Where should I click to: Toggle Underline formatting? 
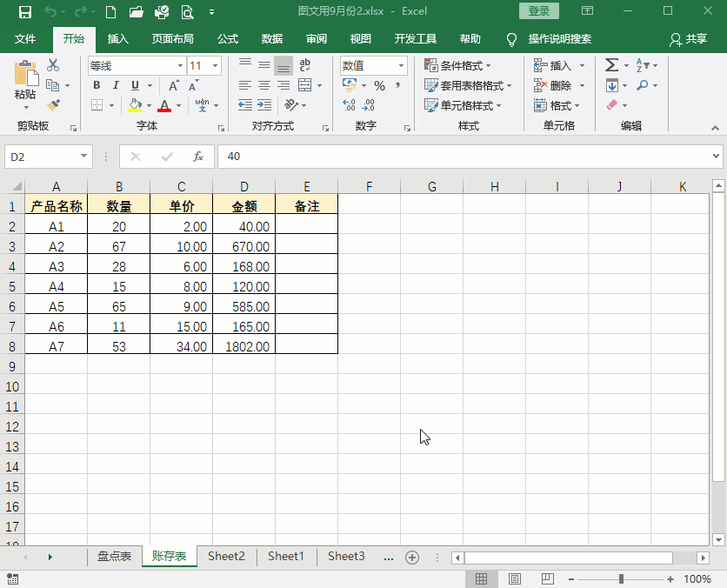coord(135,85)
